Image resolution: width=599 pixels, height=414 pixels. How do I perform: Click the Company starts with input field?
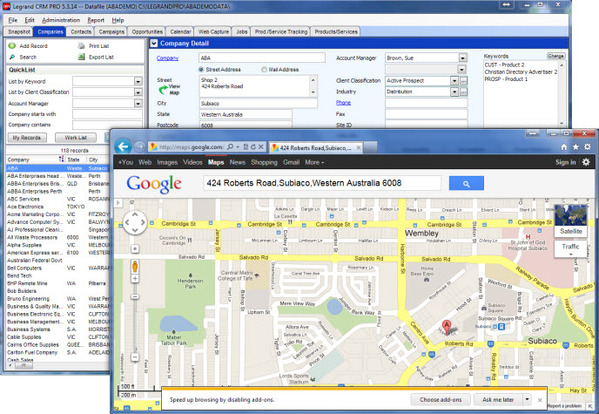coord(107,114)
